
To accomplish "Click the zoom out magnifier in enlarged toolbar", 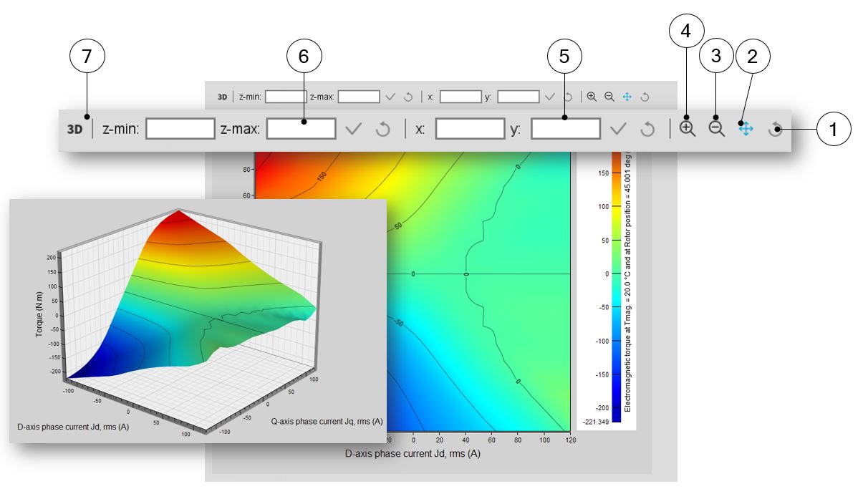I will tap(716, 129).
